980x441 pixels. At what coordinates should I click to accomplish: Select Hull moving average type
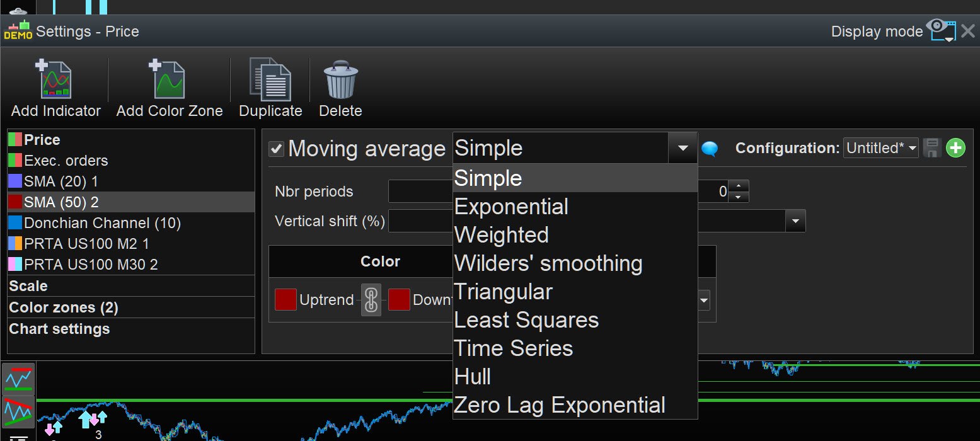(473, 377)
